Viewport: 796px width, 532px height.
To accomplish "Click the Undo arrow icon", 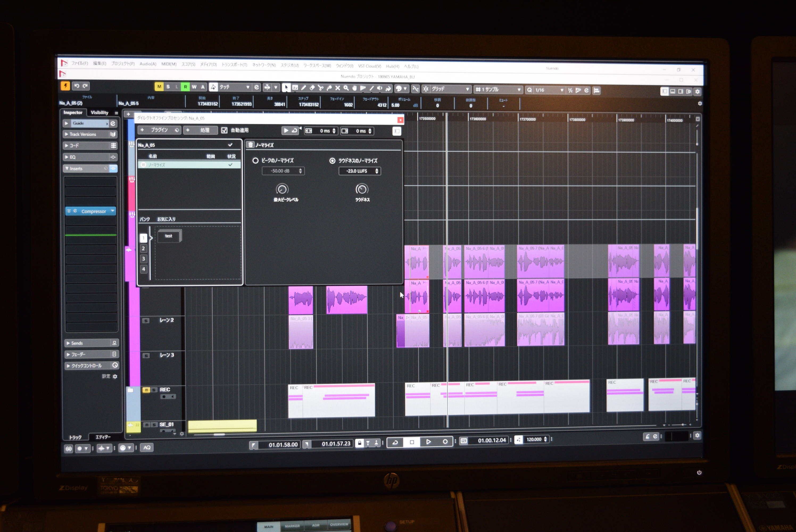I will (77, 86).
